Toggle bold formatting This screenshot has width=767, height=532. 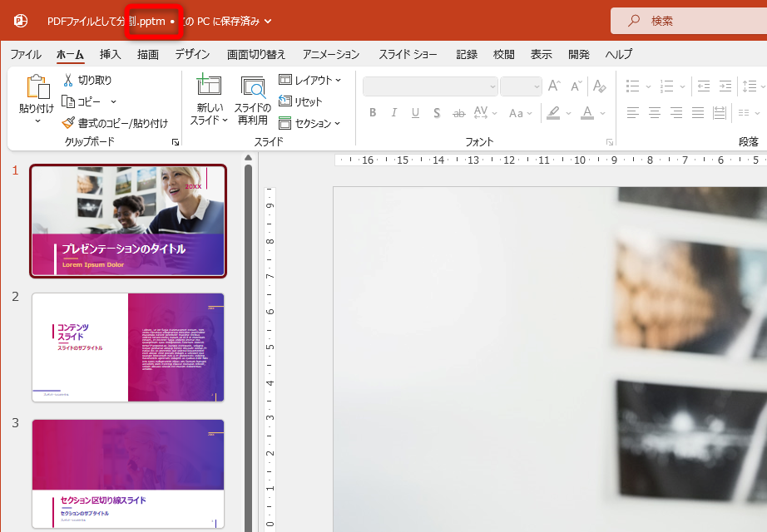373,113
